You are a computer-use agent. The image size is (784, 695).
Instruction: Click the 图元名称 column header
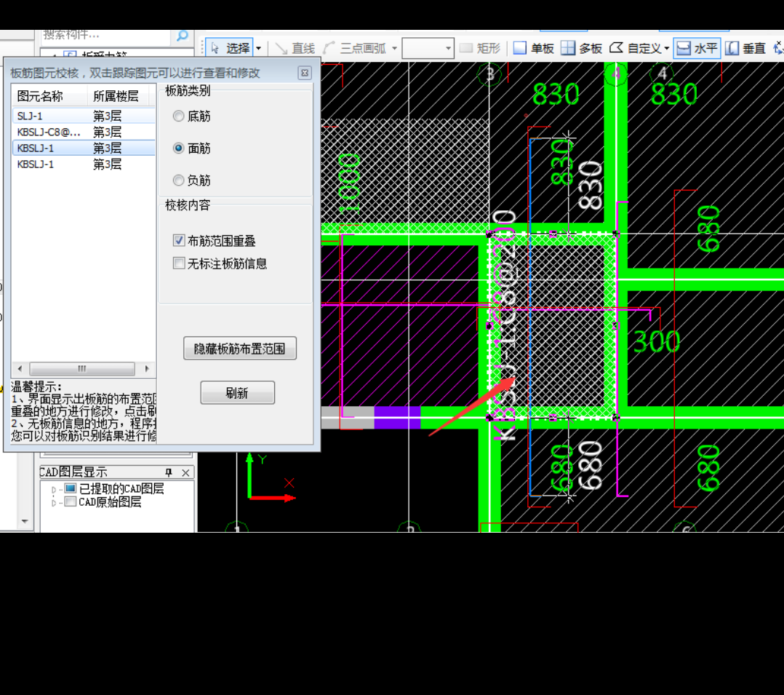click(x=49, y=95)
